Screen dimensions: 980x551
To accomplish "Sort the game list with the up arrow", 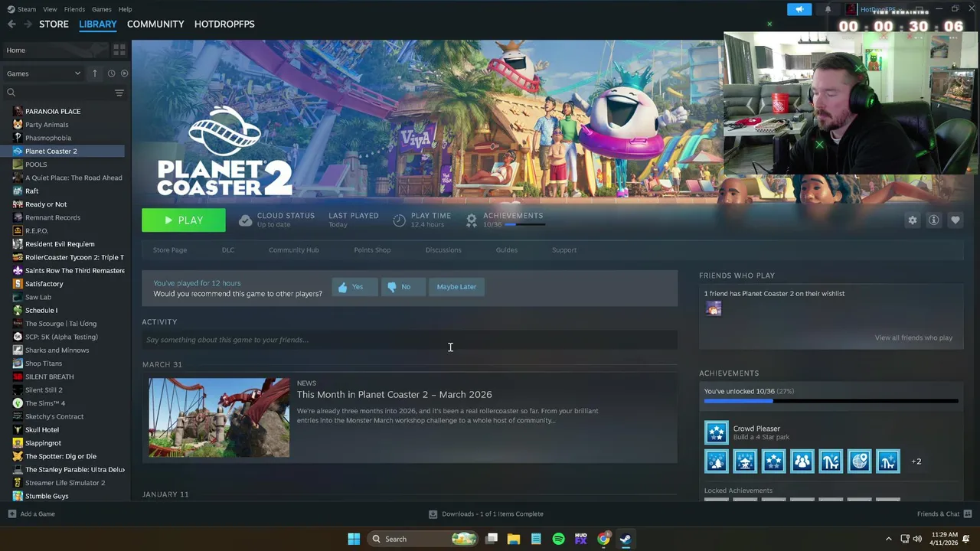I will [x=95, y=73].
